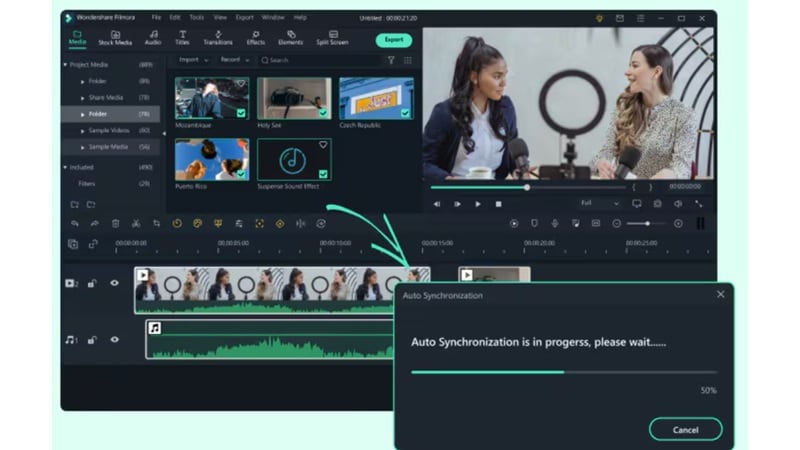This screenshot has height=450, width=800.
Task: Hide audio track 1 with eye icon
Action: (x=114, y=339)
